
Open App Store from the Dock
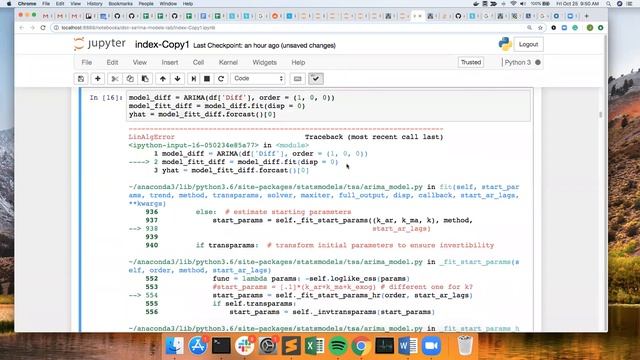pos(198,346)
